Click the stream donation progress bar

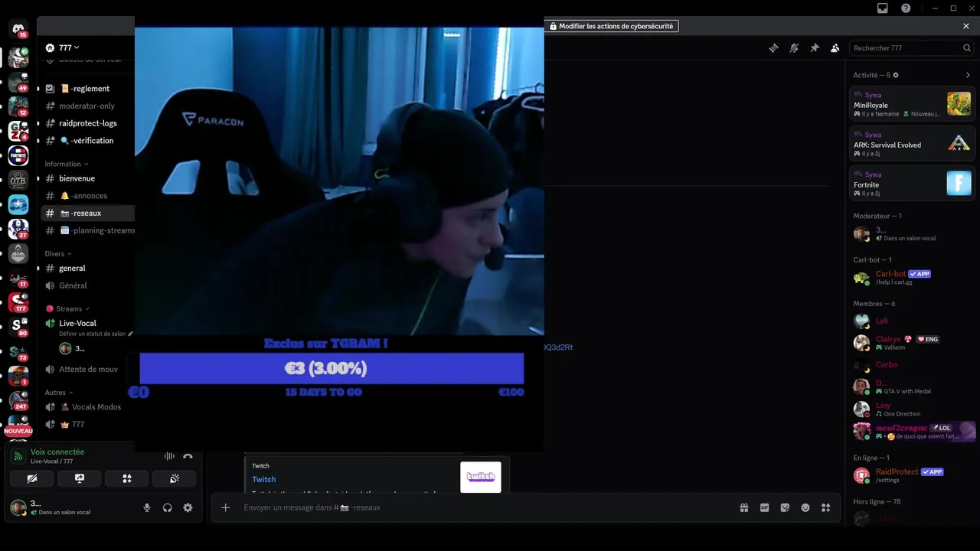(332, 368)
